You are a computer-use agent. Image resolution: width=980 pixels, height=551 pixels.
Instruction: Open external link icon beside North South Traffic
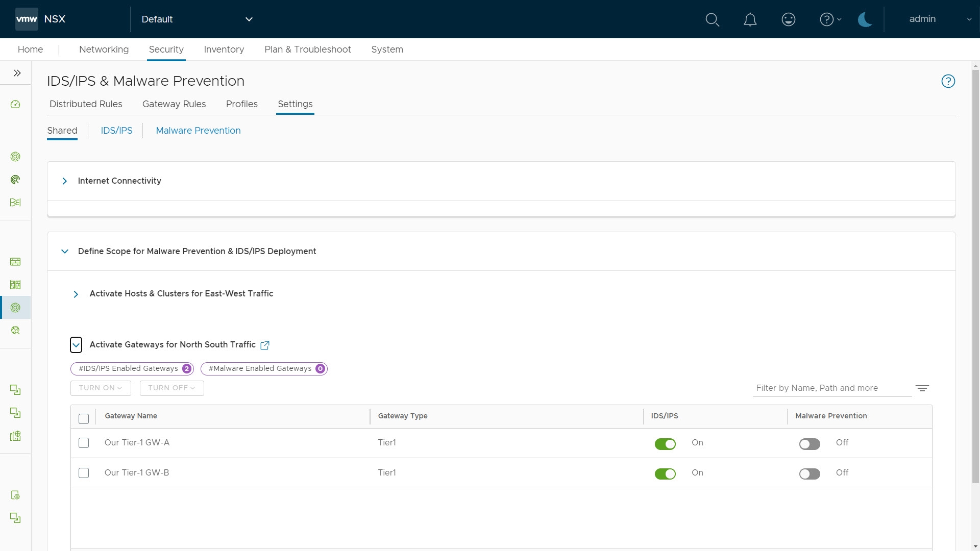pyautogui.click(x=265, y=345)
